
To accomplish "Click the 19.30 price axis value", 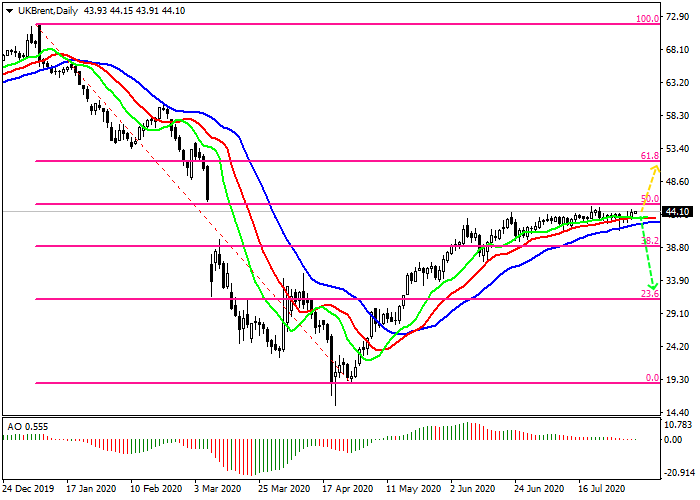I will tap(677, 379).
